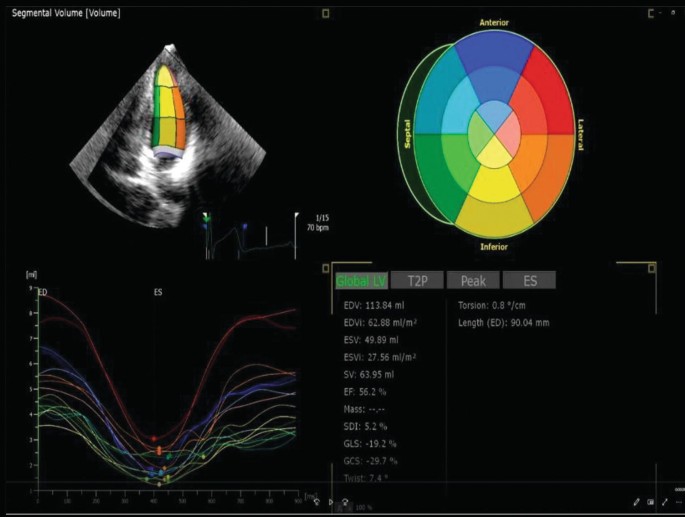
Task: Select the bright yellow mid inferior segment
Action: (494, 184)
